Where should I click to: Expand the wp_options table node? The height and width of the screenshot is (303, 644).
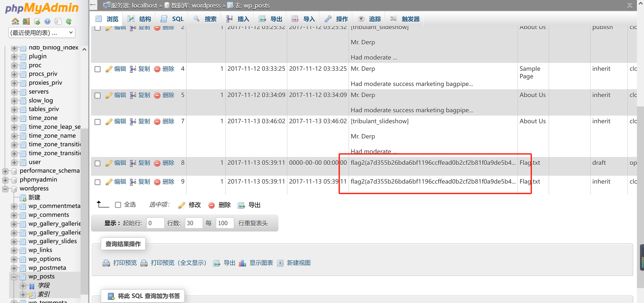coord(14,259)
